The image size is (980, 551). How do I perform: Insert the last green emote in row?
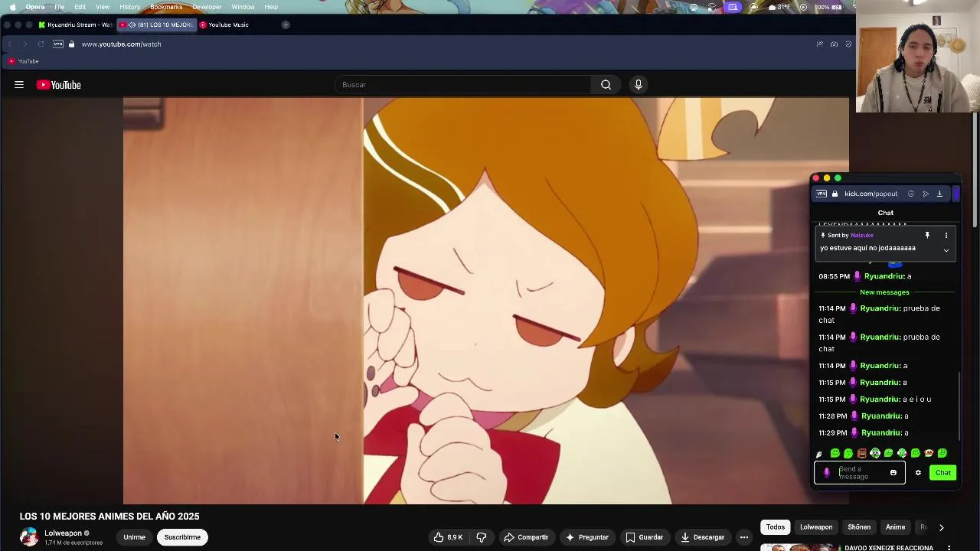[x=942, y=453]
